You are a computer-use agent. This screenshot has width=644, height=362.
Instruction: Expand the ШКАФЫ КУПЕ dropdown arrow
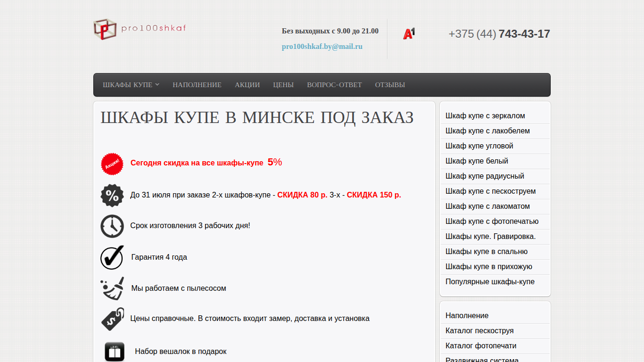pyautogui.click(x=157, y=84)
